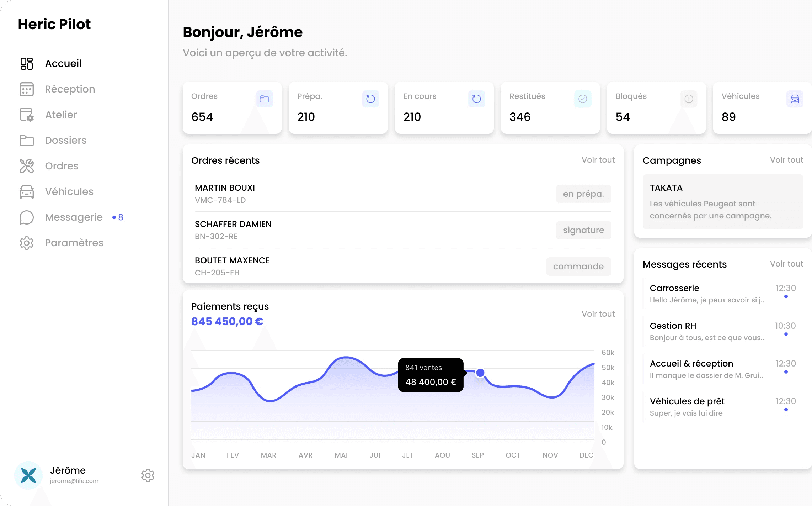
Task: Navigate to Dossiers in the sidebar
Action: coord(26,140)
